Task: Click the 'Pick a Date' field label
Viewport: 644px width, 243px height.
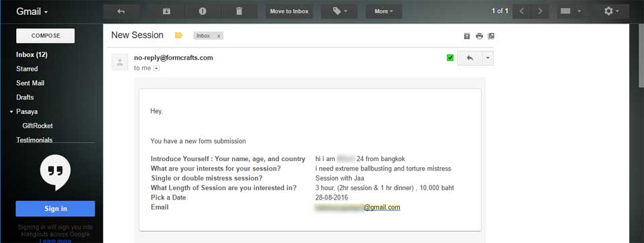Action: coord(168,197)
